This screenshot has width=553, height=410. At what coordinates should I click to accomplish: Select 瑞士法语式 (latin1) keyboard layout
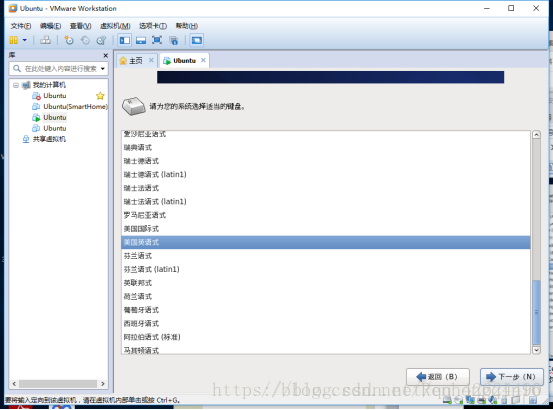coord(326,202)
